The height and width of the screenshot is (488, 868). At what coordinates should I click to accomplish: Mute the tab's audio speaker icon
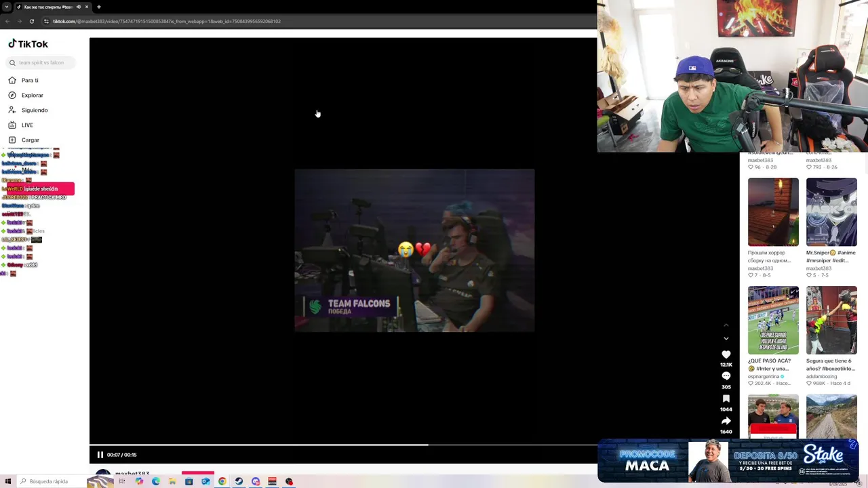[x=79, y=7]
